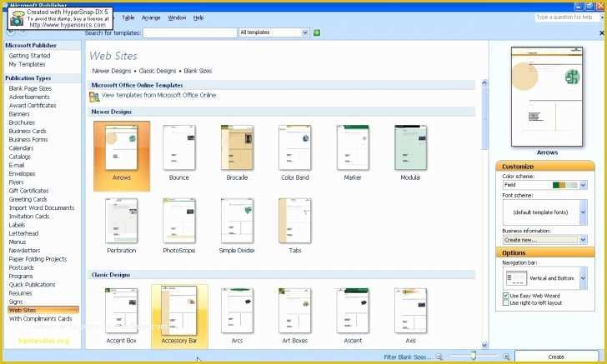The height and width of the screenshot is (364, 607).
Task: Expand the Navigation bar dropdown
Action: (583, 277)
